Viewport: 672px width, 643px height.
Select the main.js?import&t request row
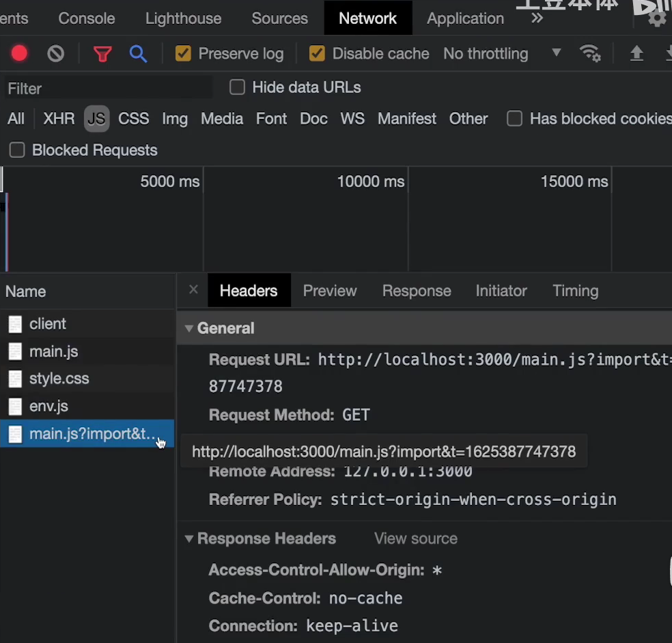pyautogui.click(x=87, y=434)
